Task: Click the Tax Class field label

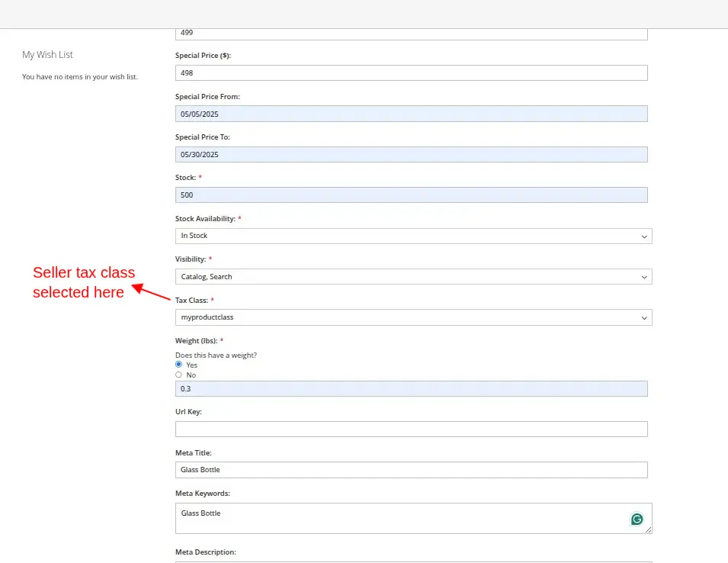Action: click(x=191, y=301)
